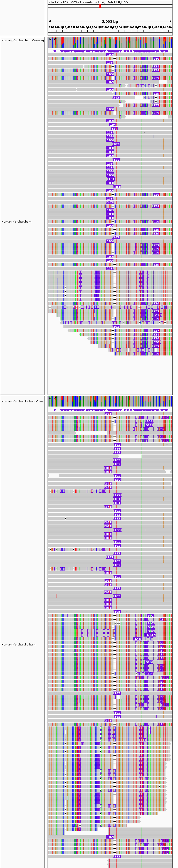Click the 308 insertion label in the lra track
Screen dimensions: 178x868
150,421
